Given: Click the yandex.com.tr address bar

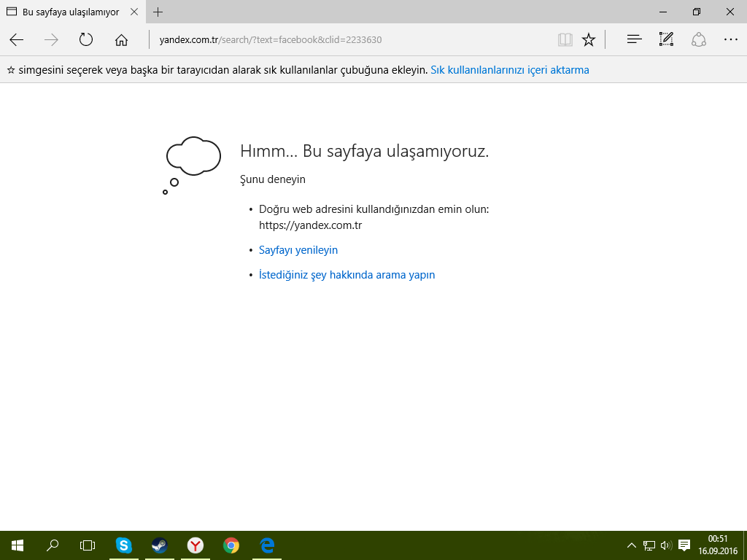Looking at the screenshot, I should tap(352, 39).
